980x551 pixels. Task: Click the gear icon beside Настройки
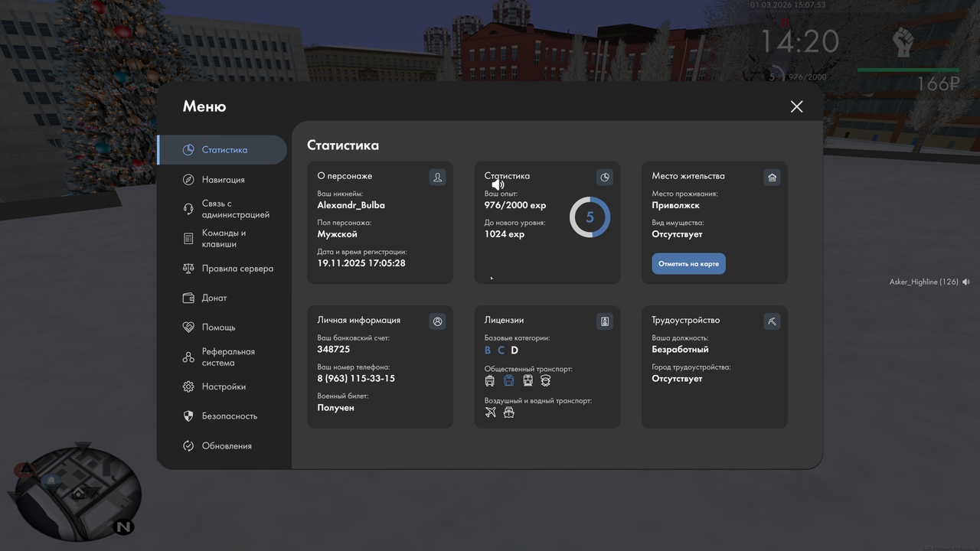point(188,386)
